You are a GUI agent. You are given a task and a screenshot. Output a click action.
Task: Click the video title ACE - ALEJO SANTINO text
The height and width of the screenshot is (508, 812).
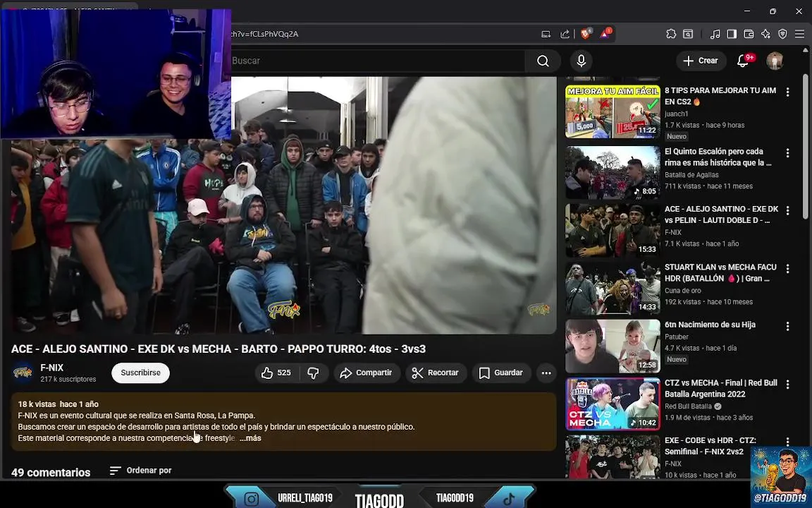218,349
